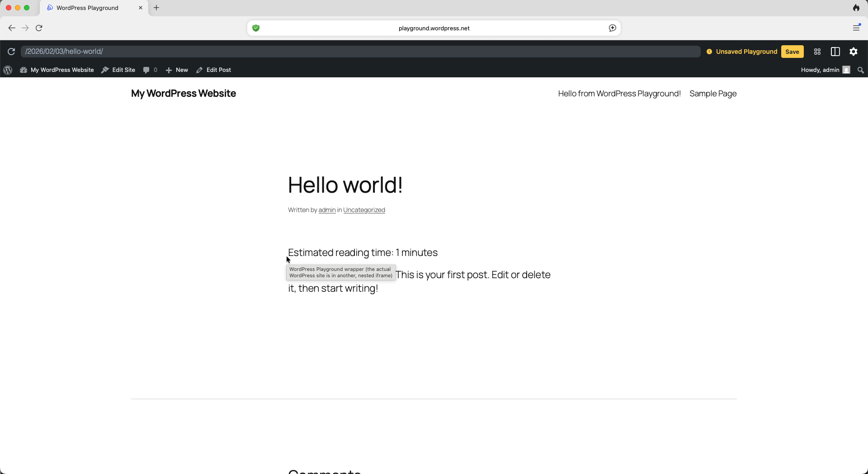Open the browser hamburger menu icon
This screenshot has height=474, width=868.
(x=857, y=28)
